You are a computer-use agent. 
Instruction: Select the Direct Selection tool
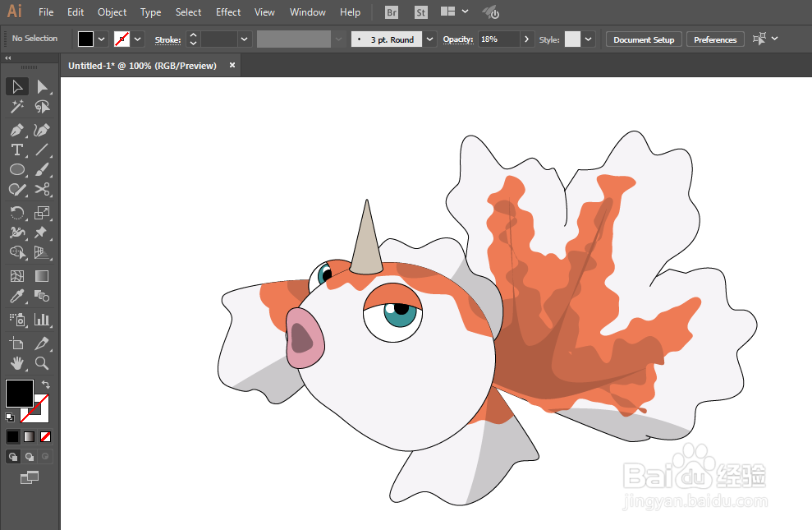42,86
